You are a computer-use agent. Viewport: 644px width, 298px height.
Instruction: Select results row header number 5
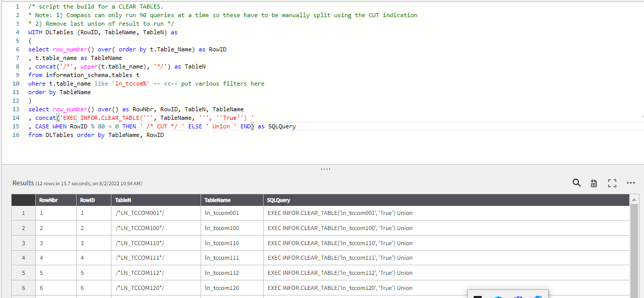pos(23,273)
